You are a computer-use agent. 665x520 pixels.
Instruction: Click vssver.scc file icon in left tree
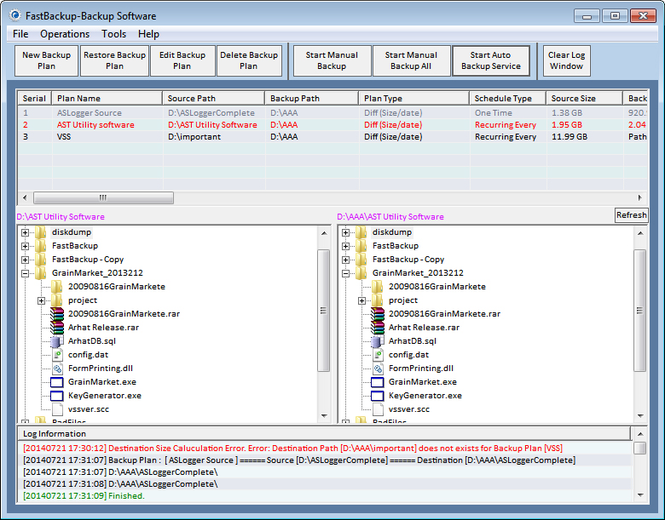(57, 409)
